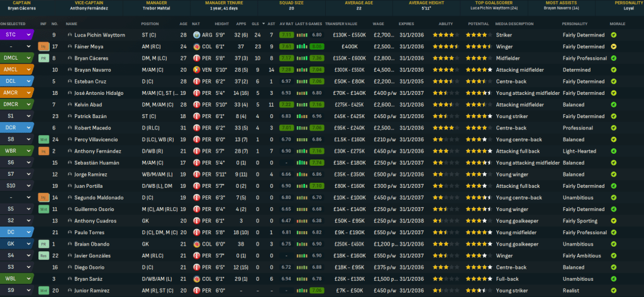Click the Res badge beside Javier Gonzáles
Image resolution: width=644 pixels, height=297 pixels.
43,256
